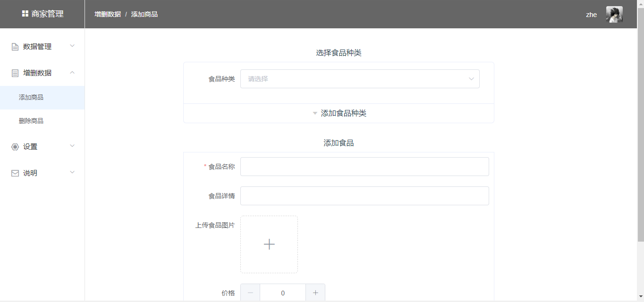Click the user avatar thumbnail for zhe
644x302 pixels.
coord(614,14)
